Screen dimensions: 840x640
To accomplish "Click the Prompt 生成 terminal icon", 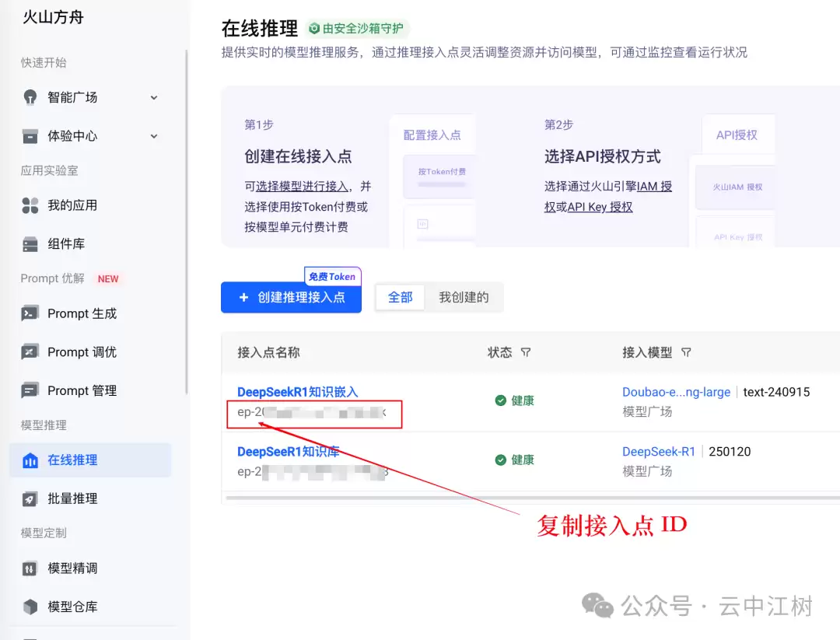I will (x=30, y=313).
